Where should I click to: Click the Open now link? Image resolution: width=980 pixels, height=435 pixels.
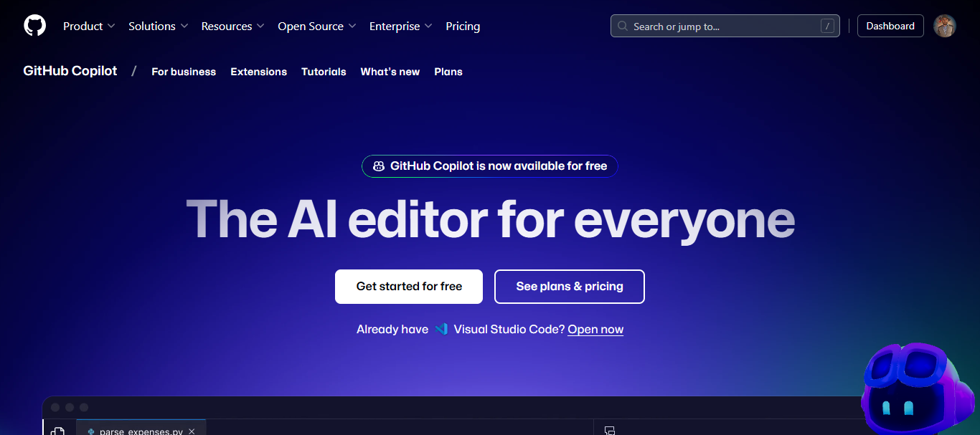[595, 330]
